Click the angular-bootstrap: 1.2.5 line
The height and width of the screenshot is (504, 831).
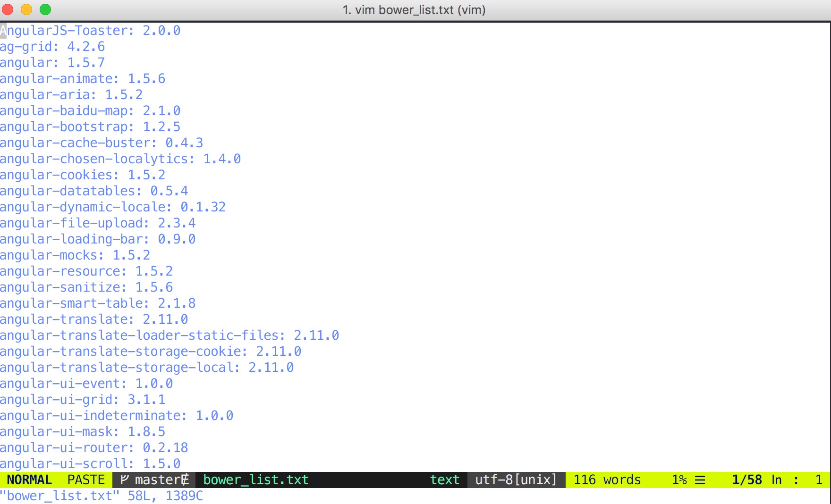click(90, 126)
